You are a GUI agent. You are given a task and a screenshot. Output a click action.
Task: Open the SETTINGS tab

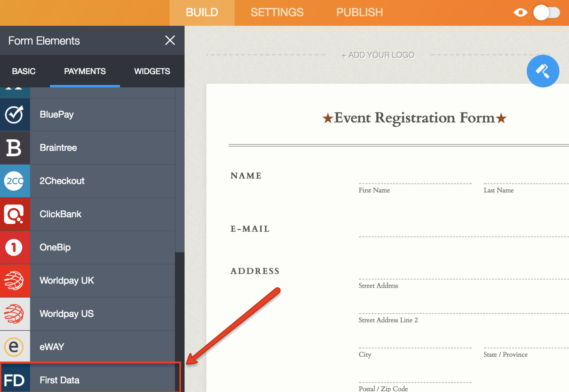[x=277, y=13]
